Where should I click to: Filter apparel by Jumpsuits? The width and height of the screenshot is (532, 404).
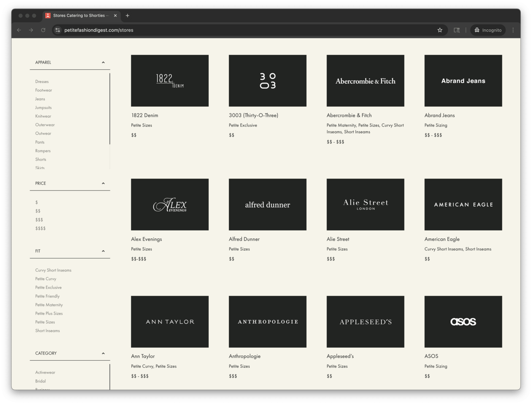coord(43,108)
